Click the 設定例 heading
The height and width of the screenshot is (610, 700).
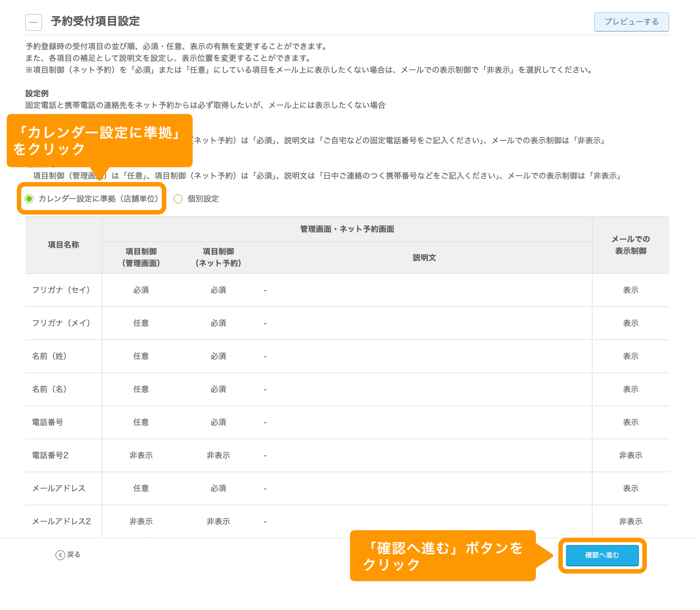[x=37, y=94]
